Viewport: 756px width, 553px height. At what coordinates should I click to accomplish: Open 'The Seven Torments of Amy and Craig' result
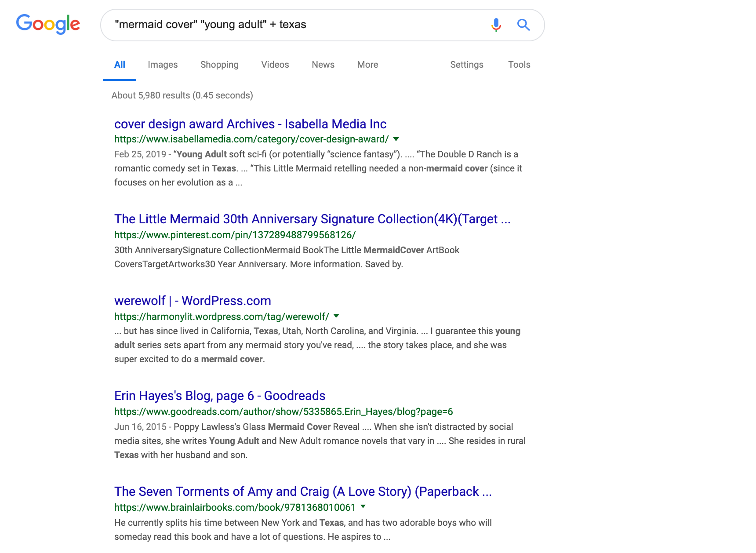tap(303, 491)
